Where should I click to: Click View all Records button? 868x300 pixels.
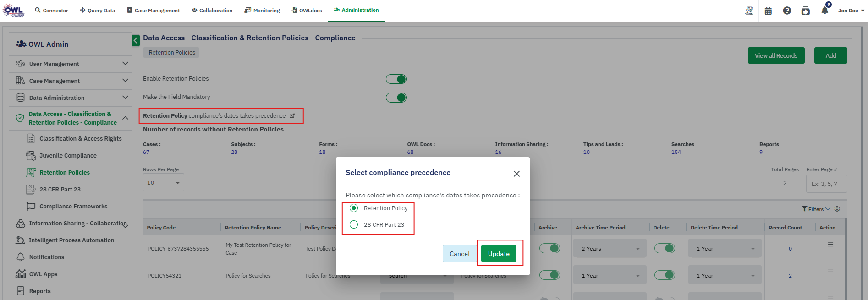[x=776, y=55]
